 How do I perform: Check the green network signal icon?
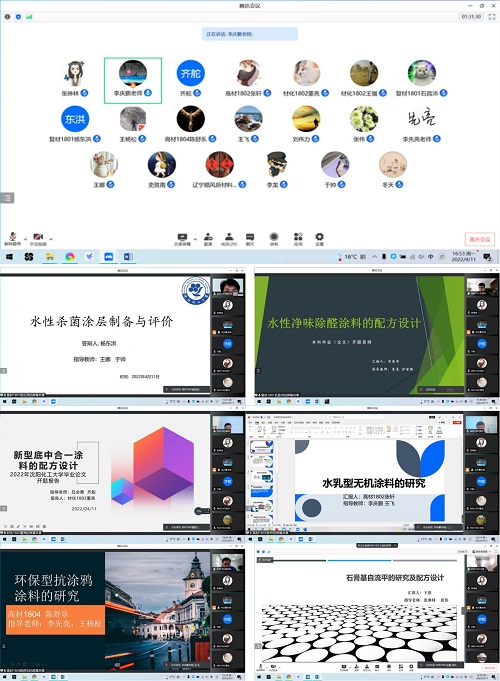[29, 17]
